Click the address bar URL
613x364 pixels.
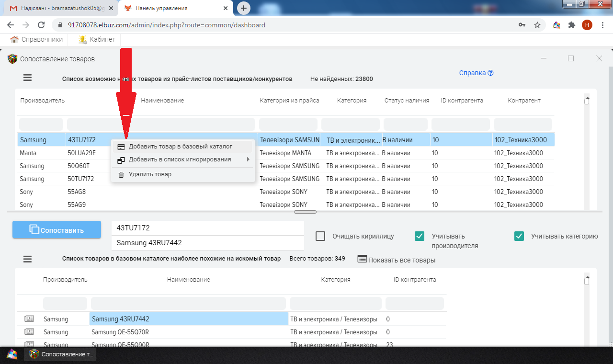point(167,25)
